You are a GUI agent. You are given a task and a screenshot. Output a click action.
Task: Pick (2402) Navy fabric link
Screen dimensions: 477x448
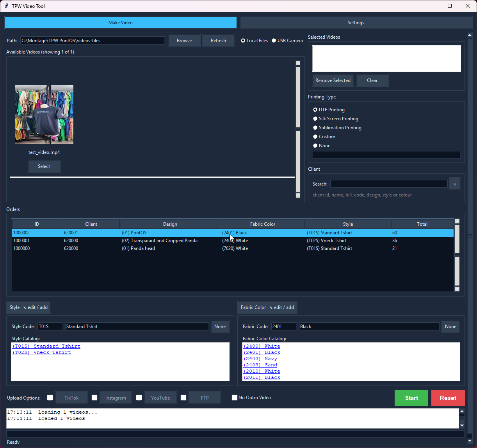(260, 359)
